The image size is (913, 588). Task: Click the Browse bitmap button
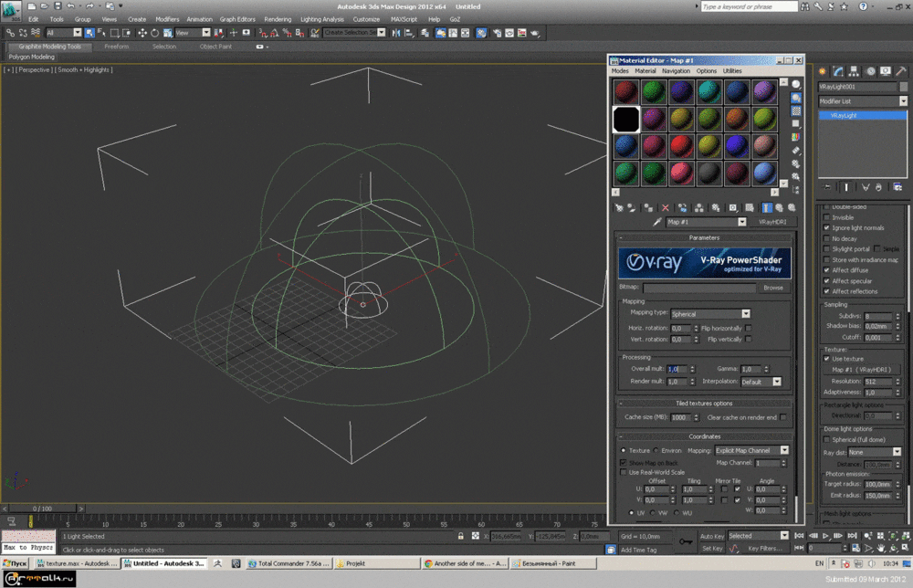pyautogui.click(x=772, y=288)
